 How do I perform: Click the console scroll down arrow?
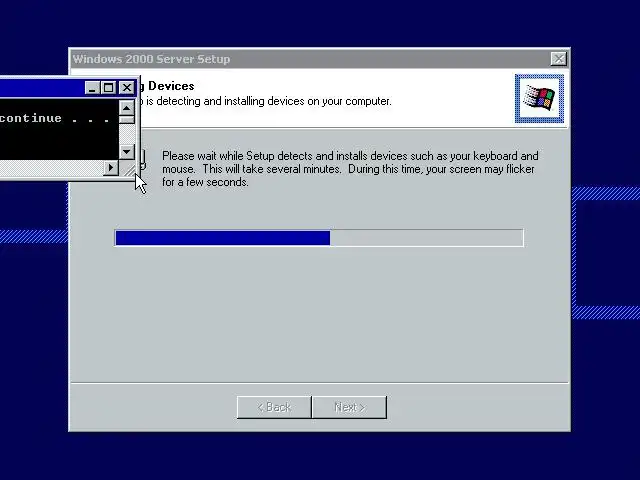click(127, 152)
